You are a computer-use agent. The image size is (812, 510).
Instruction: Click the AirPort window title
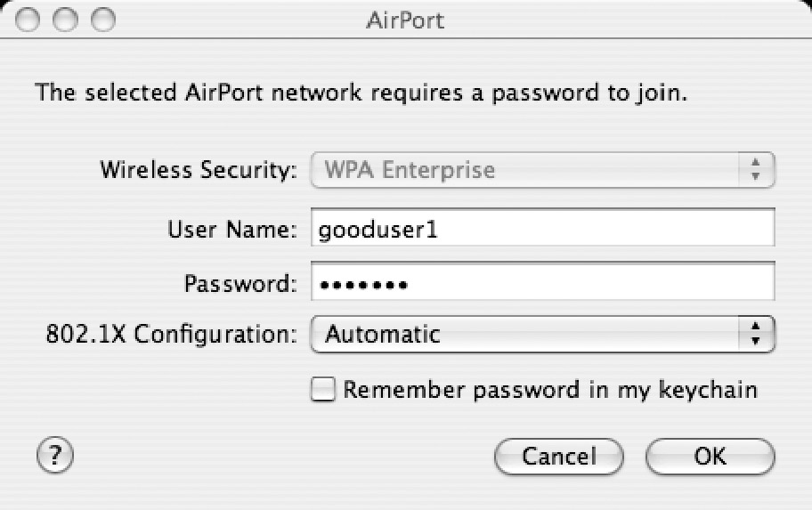pos(405,20)
